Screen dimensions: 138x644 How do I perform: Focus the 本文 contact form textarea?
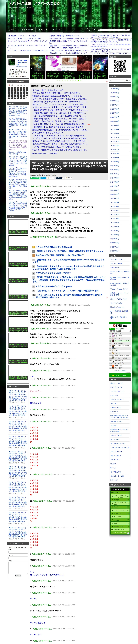click(x=18, y=568)
